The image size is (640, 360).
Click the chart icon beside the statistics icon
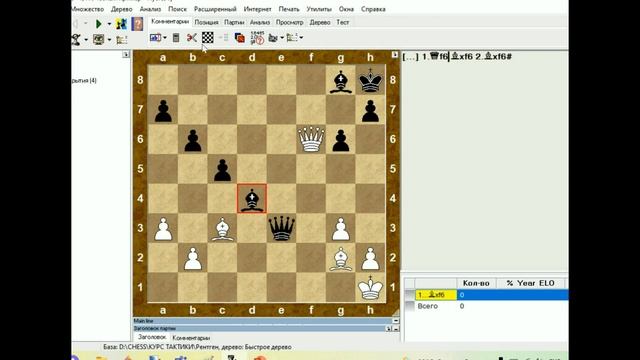(x=273, y=38)
